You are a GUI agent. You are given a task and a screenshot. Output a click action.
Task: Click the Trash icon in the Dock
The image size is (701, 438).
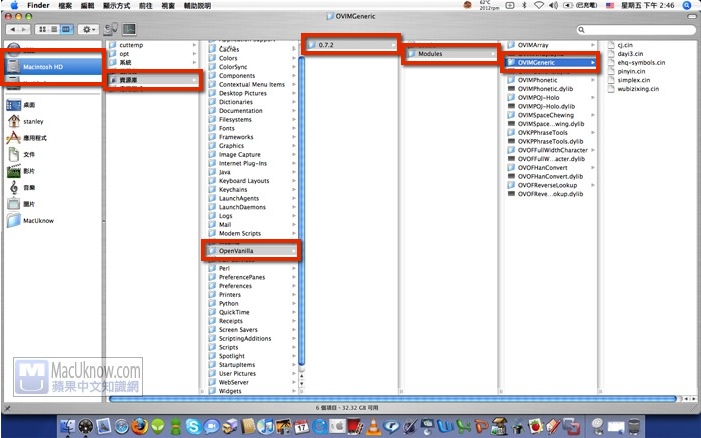tap(634, 426)
